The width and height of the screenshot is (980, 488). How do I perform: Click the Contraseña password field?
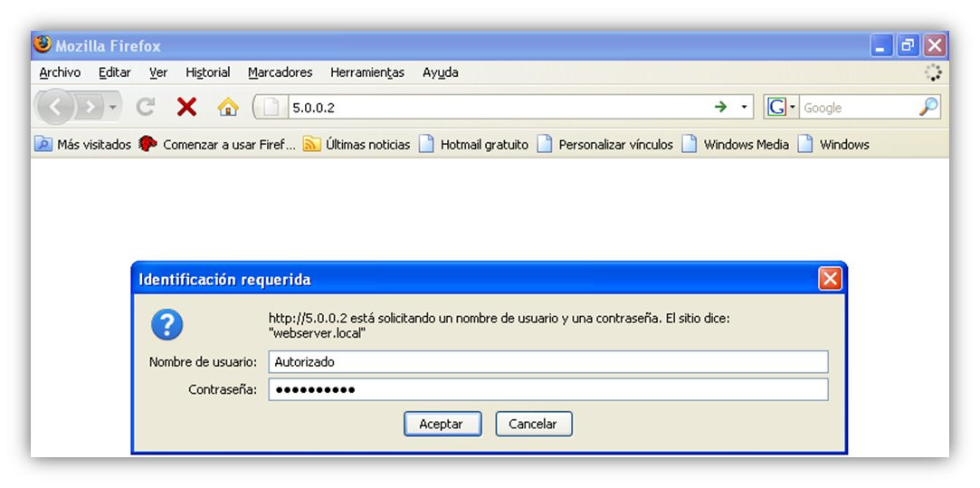click(x=548, y=389)
